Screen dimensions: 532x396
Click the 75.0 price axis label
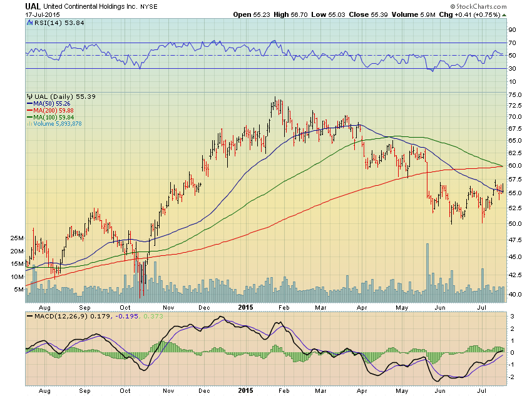point(514,94)
